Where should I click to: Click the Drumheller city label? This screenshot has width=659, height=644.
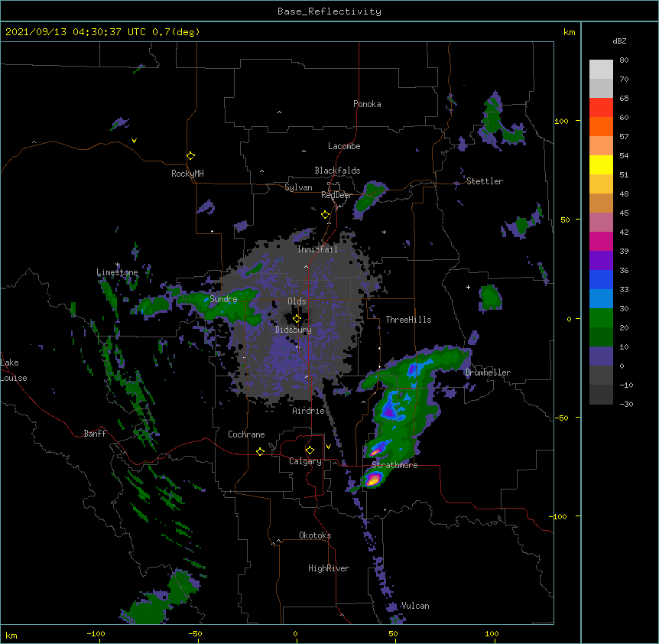(488, 372)
